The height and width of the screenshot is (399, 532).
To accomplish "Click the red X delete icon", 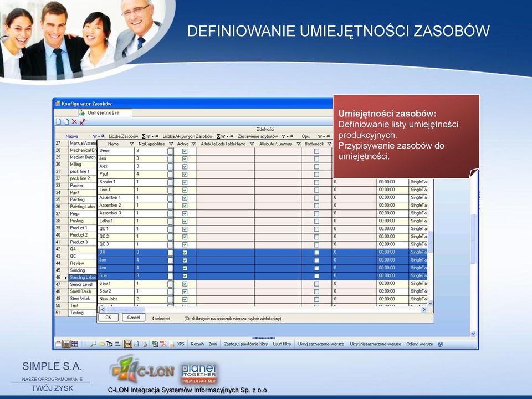I will point(74,121).
